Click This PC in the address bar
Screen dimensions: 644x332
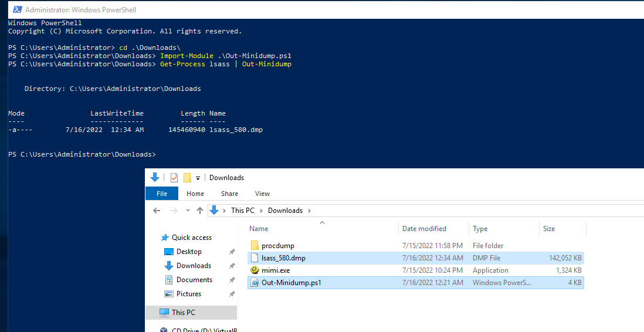[243, 211]
